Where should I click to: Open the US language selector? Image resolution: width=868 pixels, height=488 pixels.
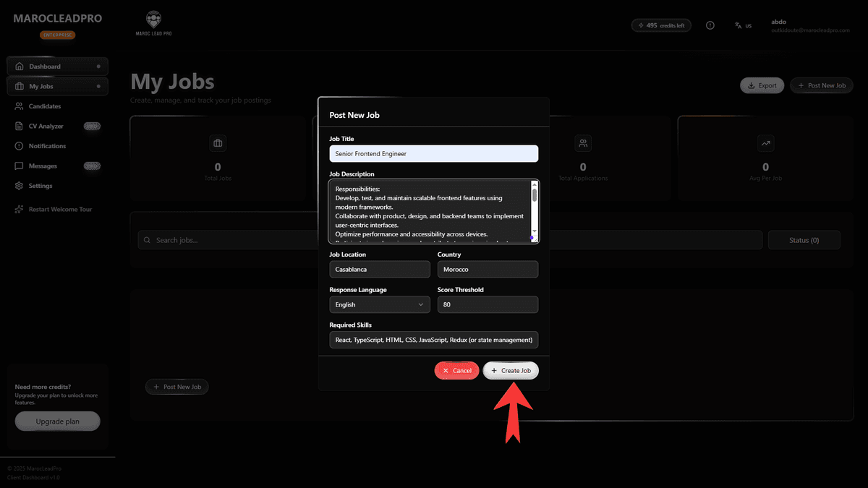(743, 25)
